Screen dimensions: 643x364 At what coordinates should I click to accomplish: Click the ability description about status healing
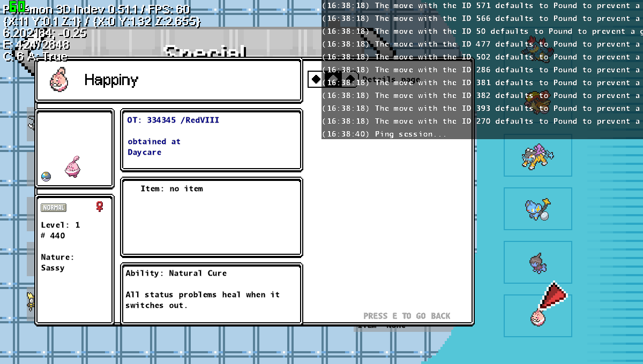[x=203, y=300]
